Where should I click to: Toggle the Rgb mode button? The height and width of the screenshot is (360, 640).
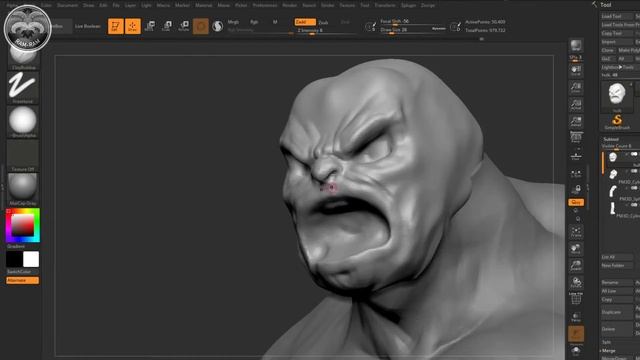254,22
